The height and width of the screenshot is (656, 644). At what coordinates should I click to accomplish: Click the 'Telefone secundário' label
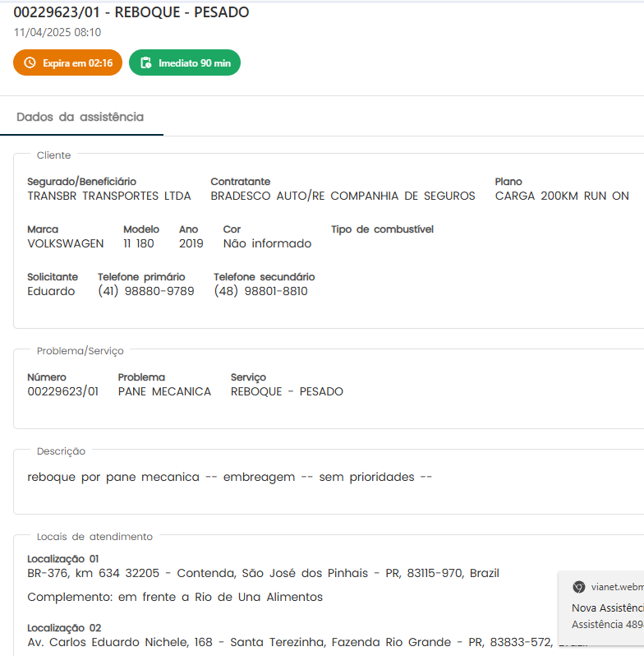pos(264,277)
